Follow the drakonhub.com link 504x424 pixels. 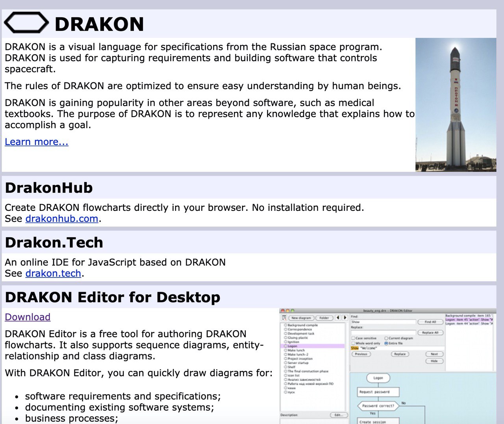pos(62,219)
